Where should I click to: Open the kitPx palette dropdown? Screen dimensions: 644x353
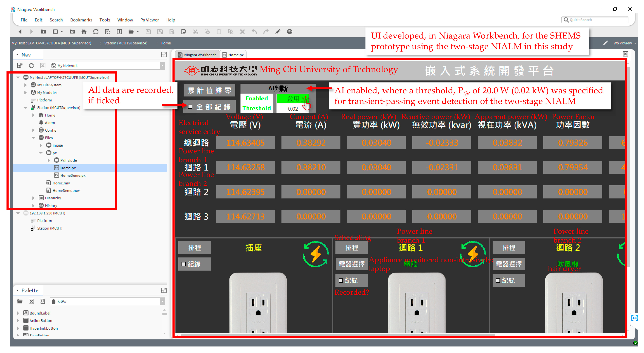[x=162, y=301]
